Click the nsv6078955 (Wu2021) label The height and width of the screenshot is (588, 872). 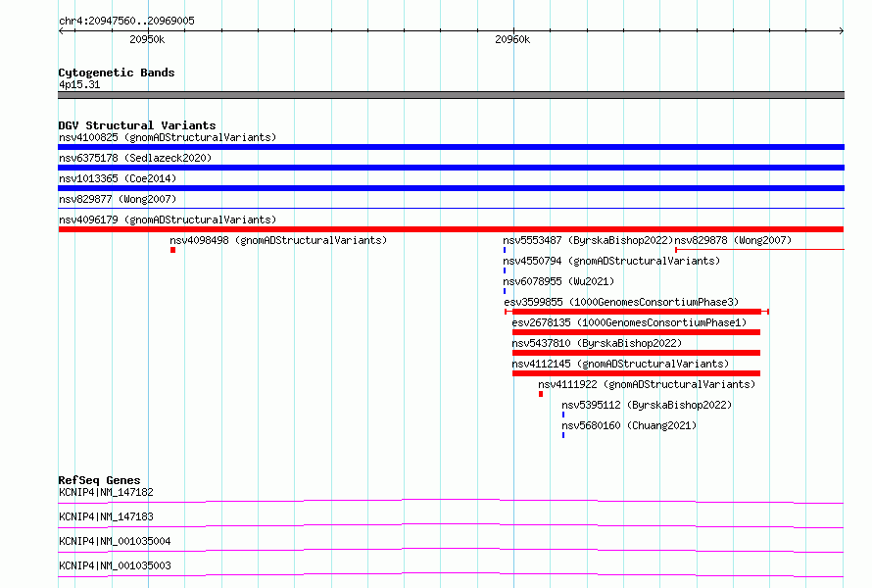point(558,281)
